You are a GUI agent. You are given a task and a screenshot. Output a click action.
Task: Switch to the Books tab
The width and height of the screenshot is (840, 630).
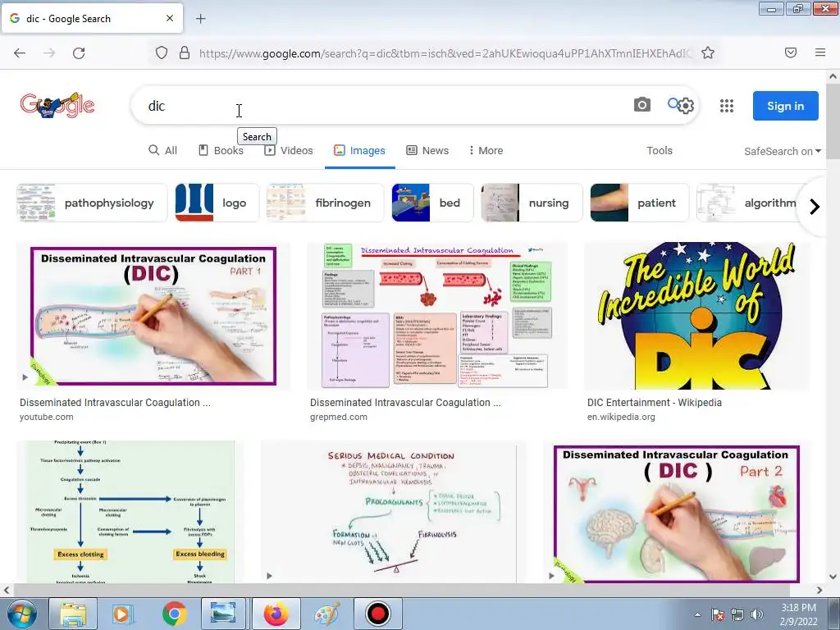pos(221,151)
